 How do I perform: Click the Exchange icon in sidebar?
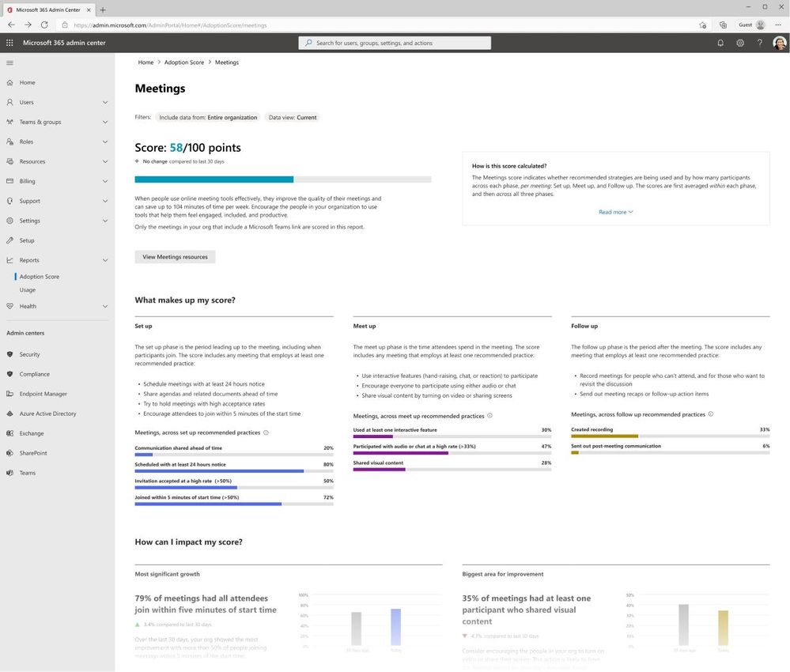point(9,432)
